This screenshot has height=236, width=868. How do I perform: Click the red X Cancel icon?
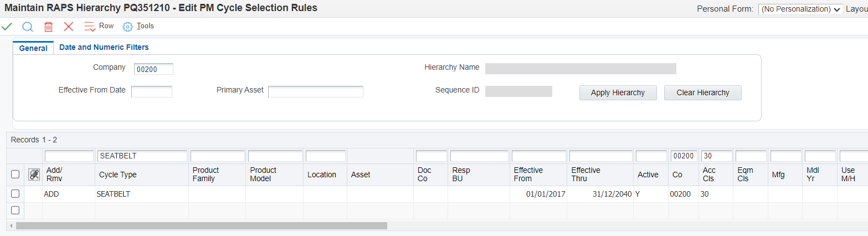69,27
